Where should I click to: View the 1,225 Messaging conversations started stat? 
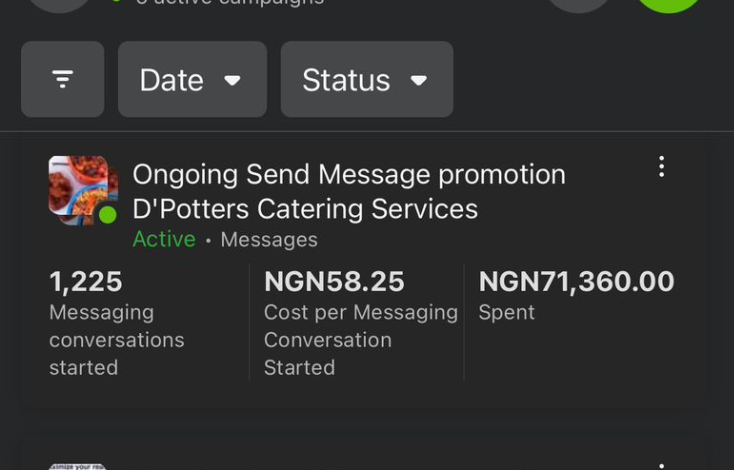(117, 323)
